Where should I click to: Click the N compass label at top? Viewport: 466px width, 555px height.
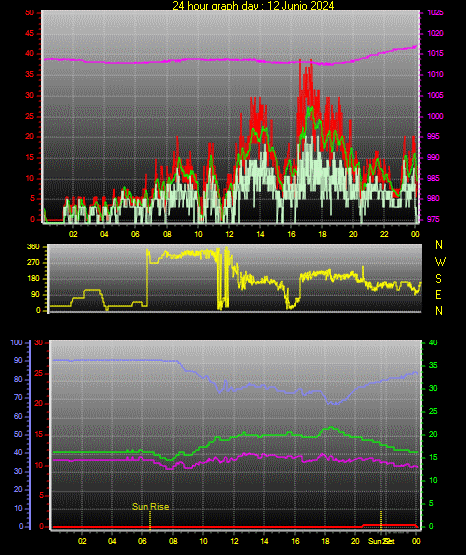coord(439,245)
